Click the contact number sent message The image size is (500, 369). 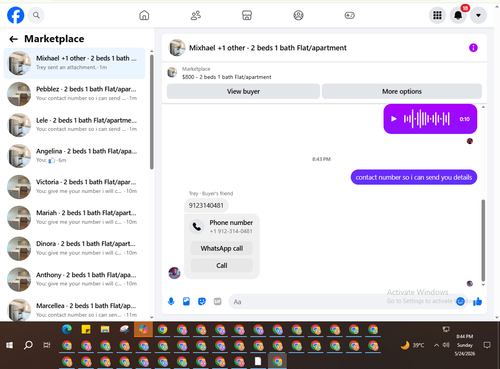[x=414, y=177]
